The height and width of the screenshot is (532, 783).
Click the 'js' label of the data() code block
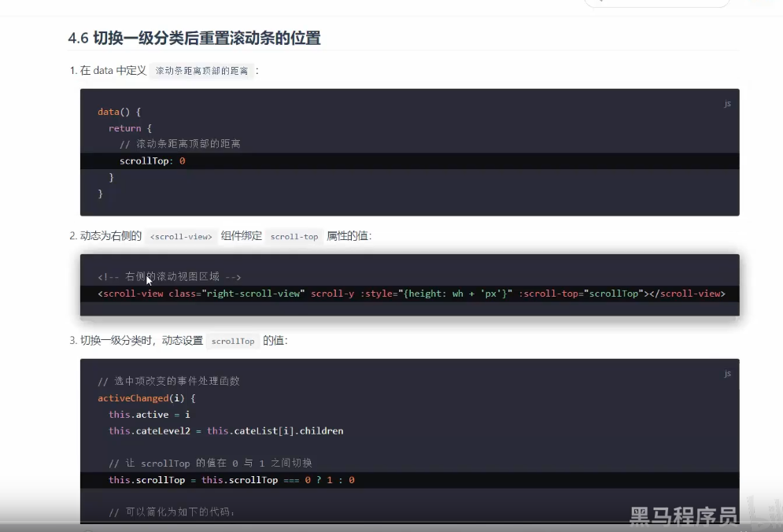[x=728, y=103]
